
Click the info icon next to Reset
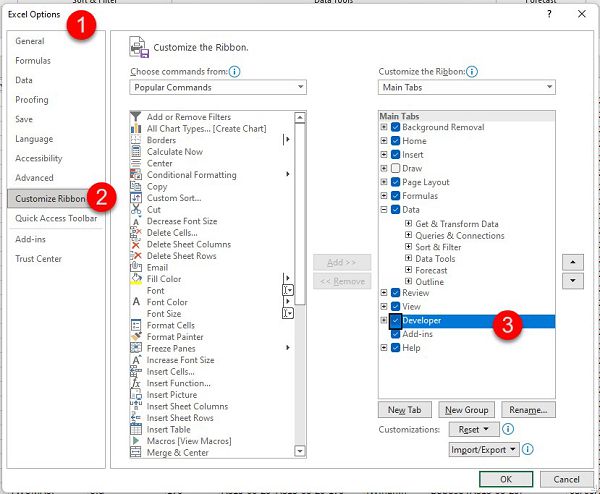[x=508, y=429]
